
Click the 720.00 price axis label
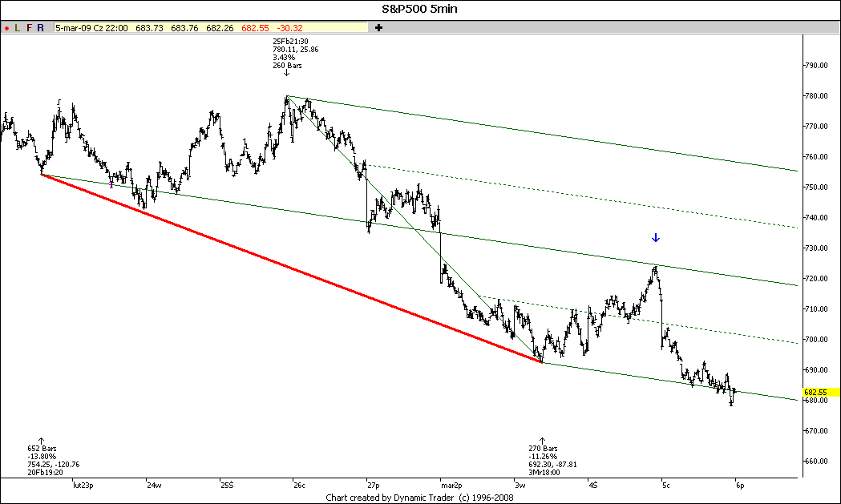(x=817, y=279)
